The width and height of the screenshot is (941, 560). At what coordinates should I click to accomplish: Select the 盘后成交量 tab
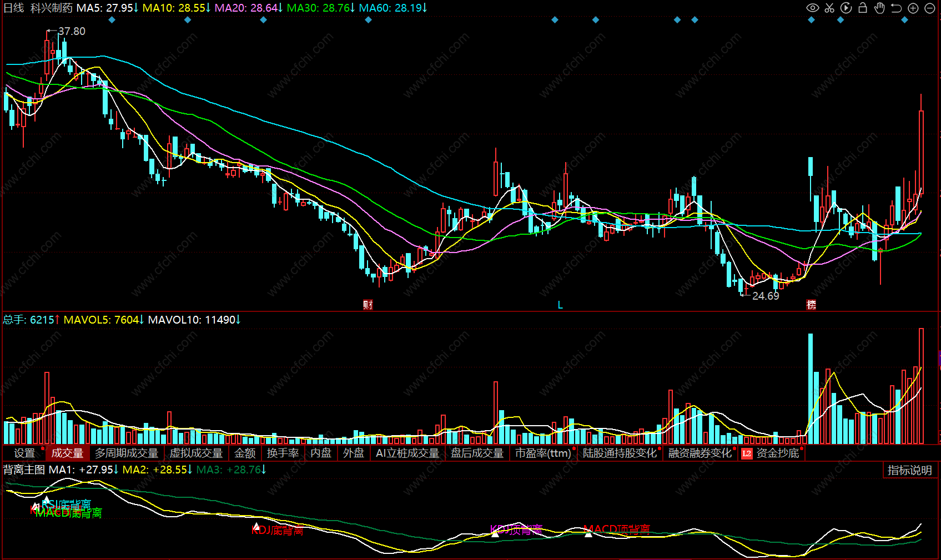pos(477,453)
